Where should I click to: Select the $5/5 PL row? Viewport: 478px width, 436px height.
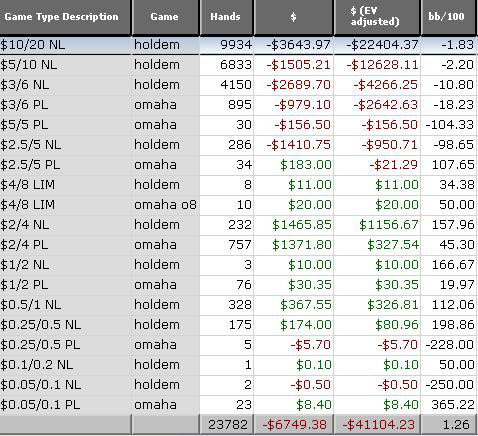238,125
